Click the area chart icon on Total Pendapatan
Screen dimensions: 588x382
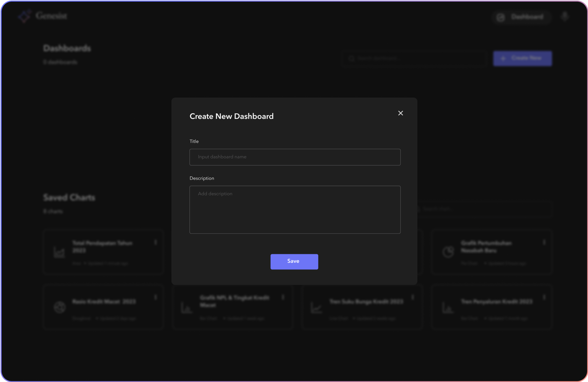click(x=59, y=252)
